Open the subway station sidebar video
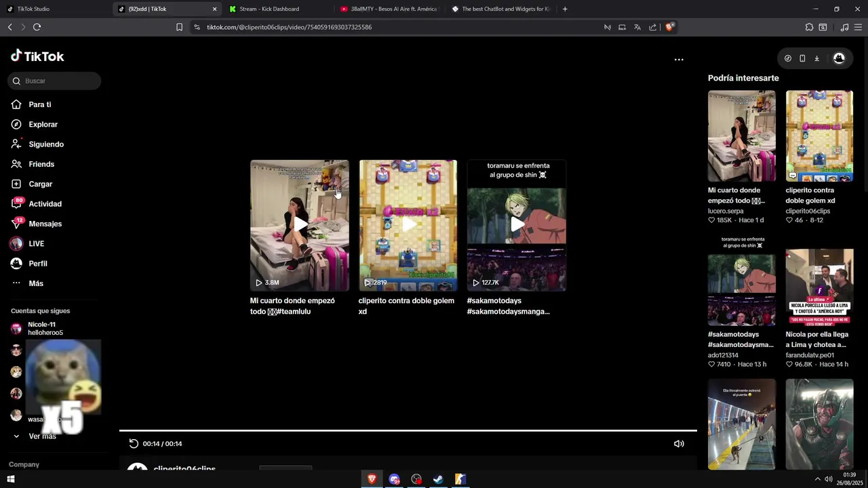The image size is (868, 488). pyautogui.click(x=741, y=424)
